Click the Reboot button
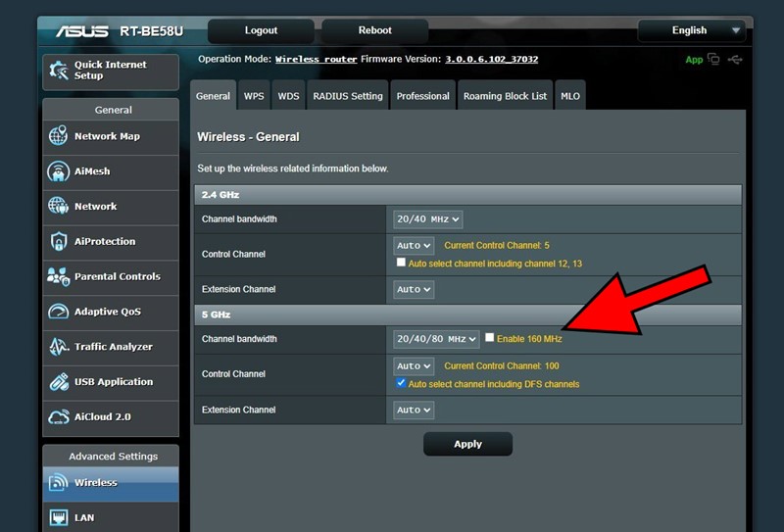 [374, 30]
